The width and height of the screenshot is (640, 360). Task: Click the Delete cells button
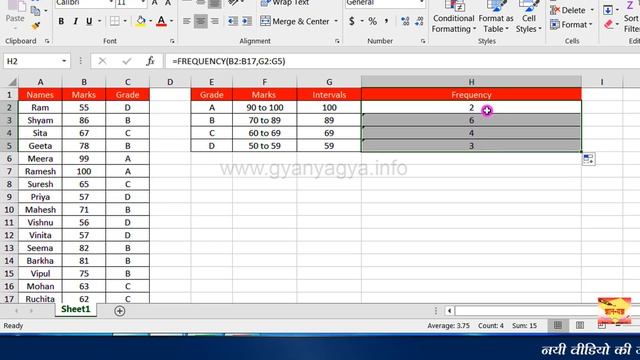572,10
